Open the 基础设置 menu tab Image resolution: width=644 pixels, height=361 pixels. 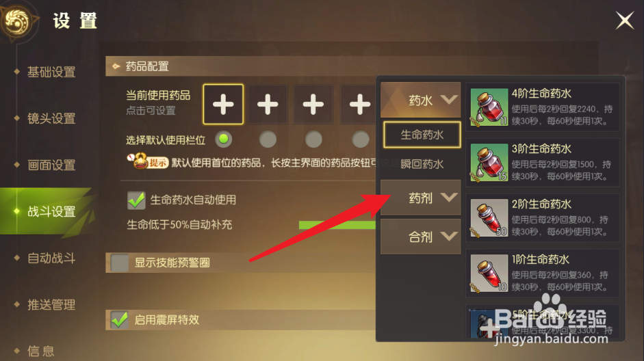point(51,72)
